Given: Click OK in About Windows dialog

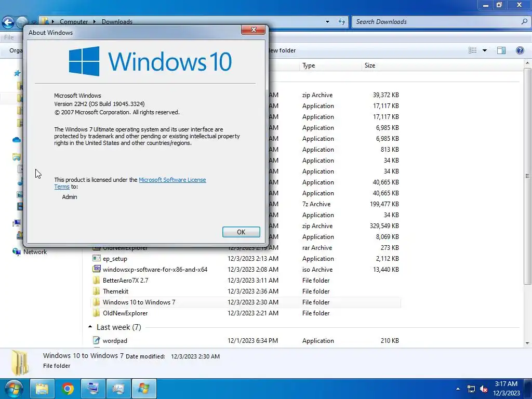Looking at the screenshot, I should click(241, 232).
